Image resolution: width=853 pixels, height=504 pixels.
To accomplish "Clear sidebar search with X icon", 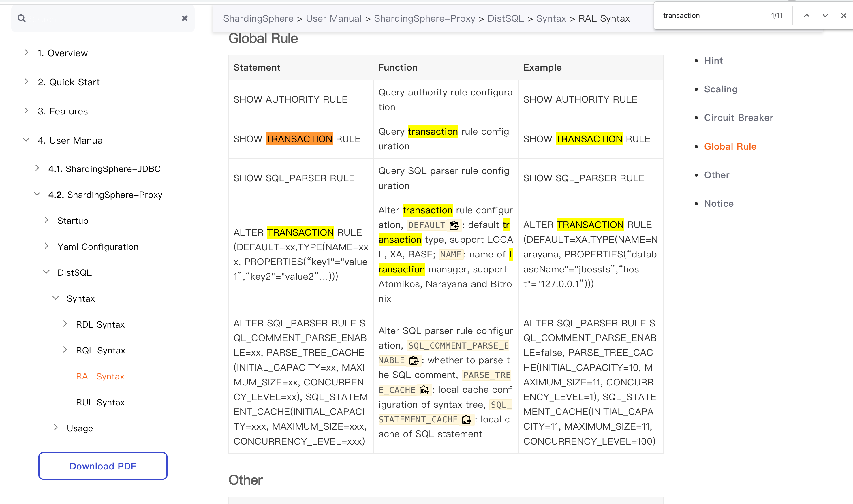I will tap(184, 18).
